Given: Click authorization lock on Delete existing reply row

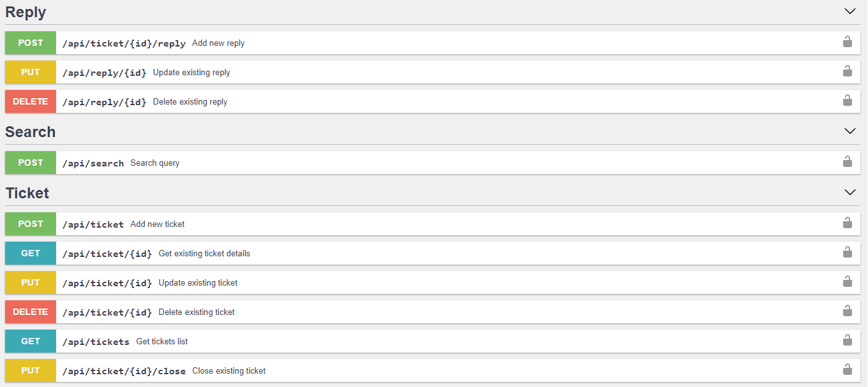Looking at the screenshot, I should point(848,101).
